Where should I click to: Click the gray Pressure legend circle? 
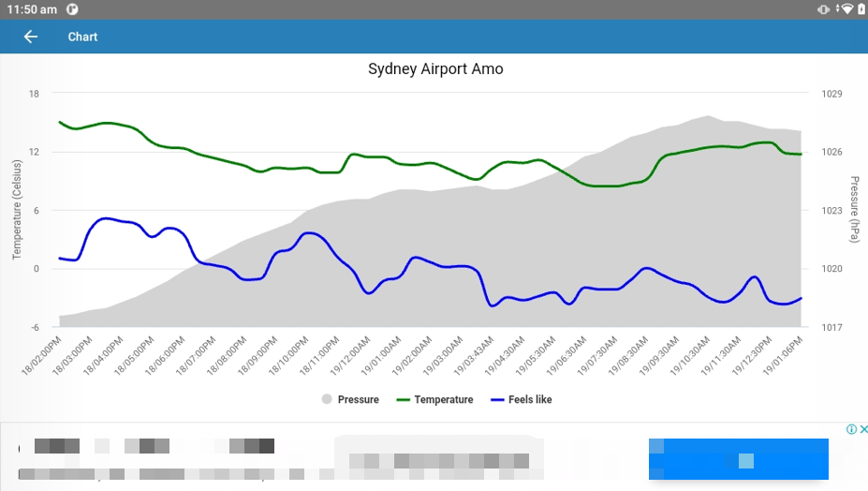click(x=327, y=399)
